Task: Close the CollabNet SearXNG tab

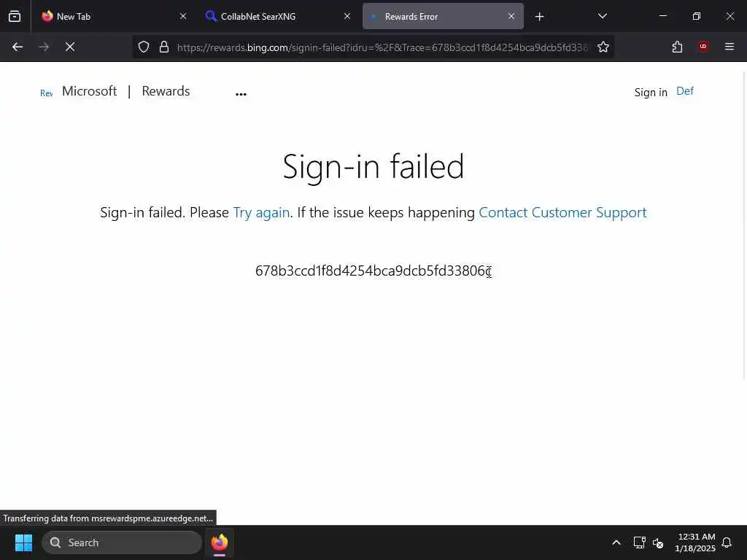Action: click(x=347, y=16)
